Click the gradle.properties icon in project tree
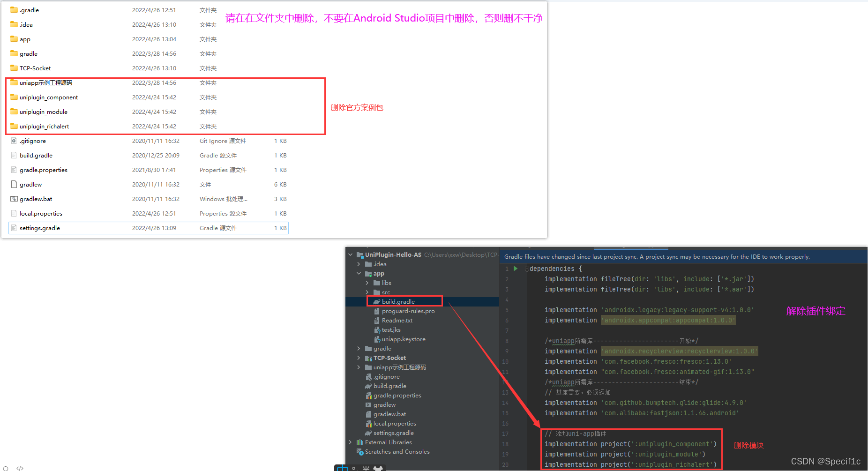This screenshot has height=471, width=868. (368, 396)
